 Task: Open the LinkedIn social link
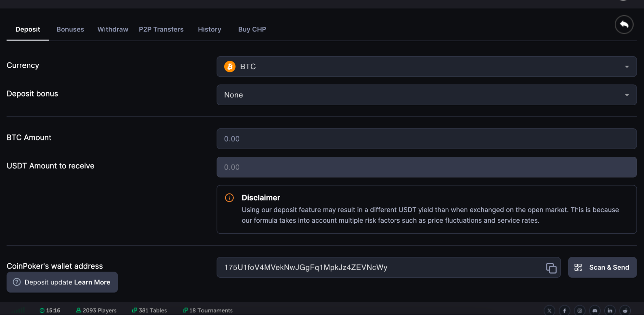pos(610,310)
